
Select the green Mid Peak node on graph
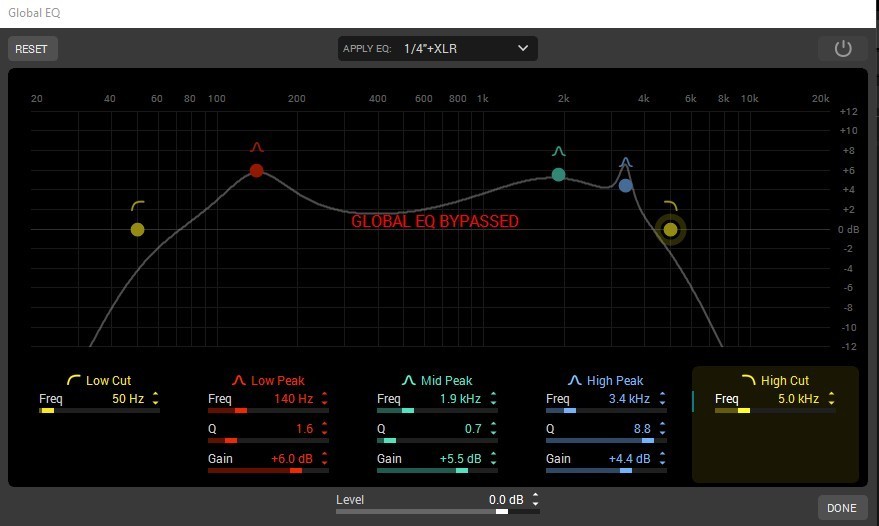[x=558, y=175]
